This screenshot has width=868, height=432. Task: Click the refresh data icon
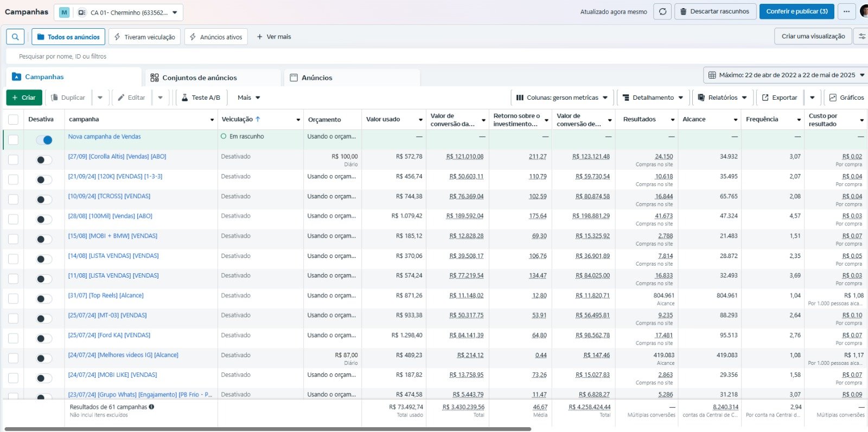[x=662, y=11]
